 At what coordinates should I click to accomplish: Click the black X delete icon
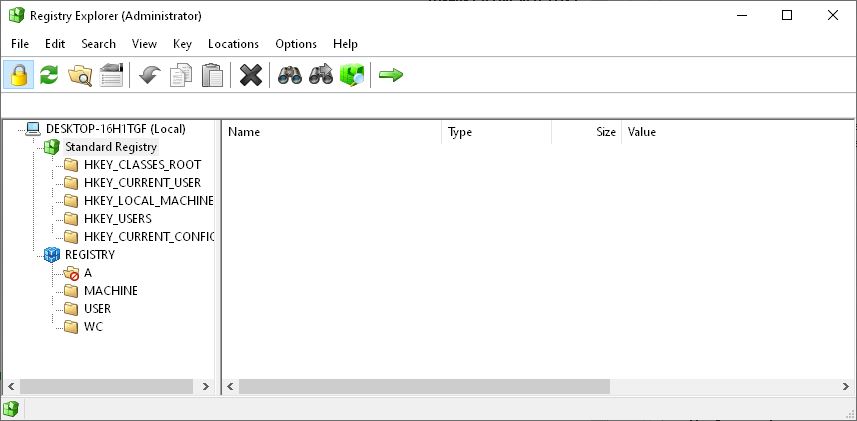click(251, 75)
